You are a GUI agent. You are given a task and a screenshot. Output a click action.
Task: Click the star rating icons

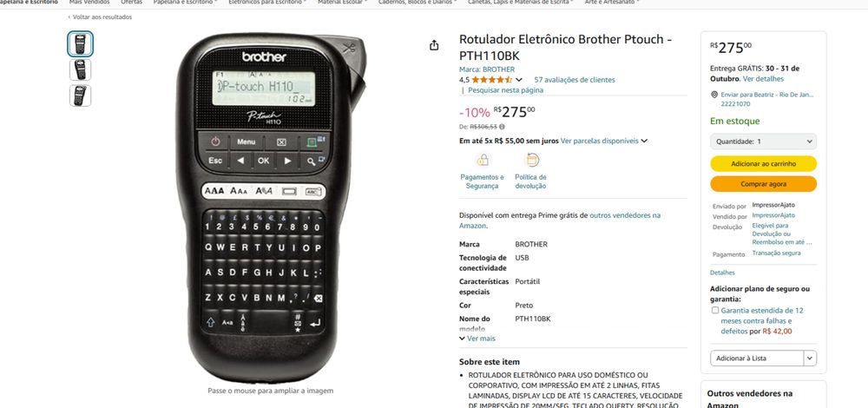coord(492,80)
